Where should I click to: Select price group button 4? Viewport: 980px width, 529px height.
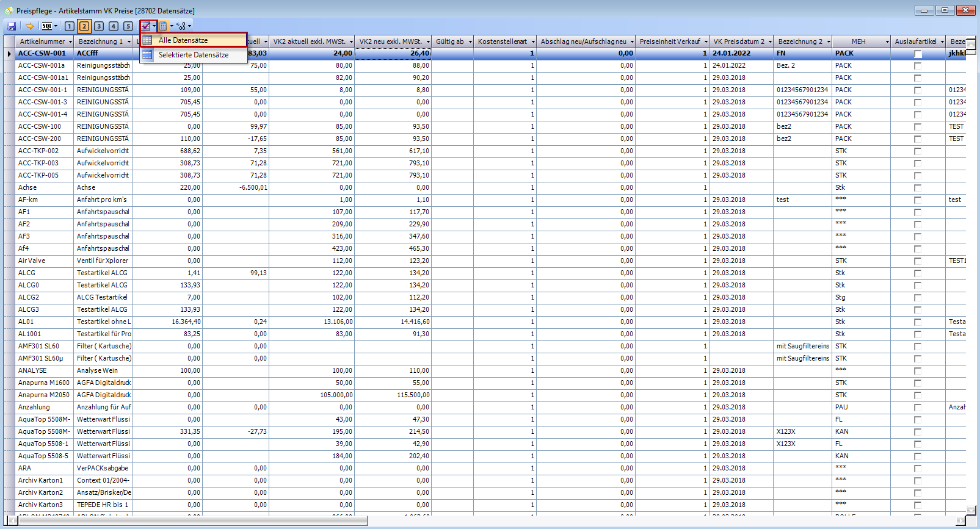tap(114, 26)
